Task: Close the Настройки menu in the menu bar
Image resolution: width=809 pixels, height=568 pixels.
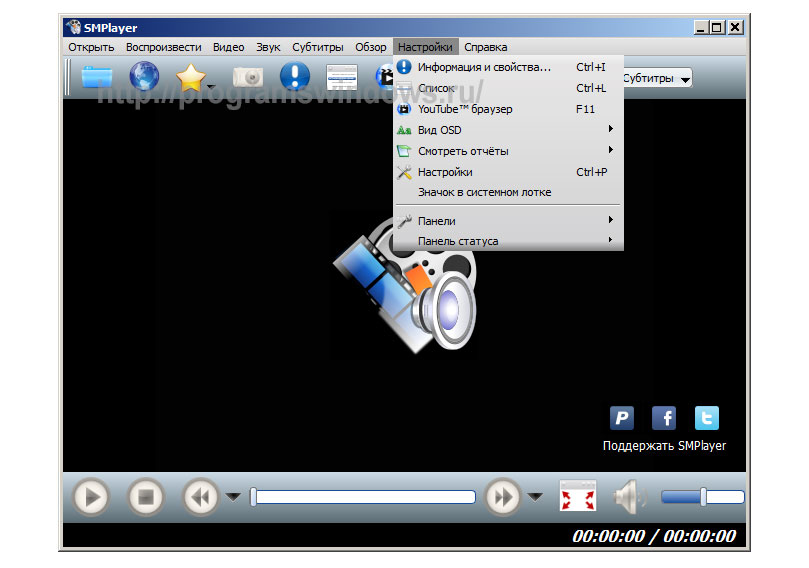Action: click(x=425, y=47)
